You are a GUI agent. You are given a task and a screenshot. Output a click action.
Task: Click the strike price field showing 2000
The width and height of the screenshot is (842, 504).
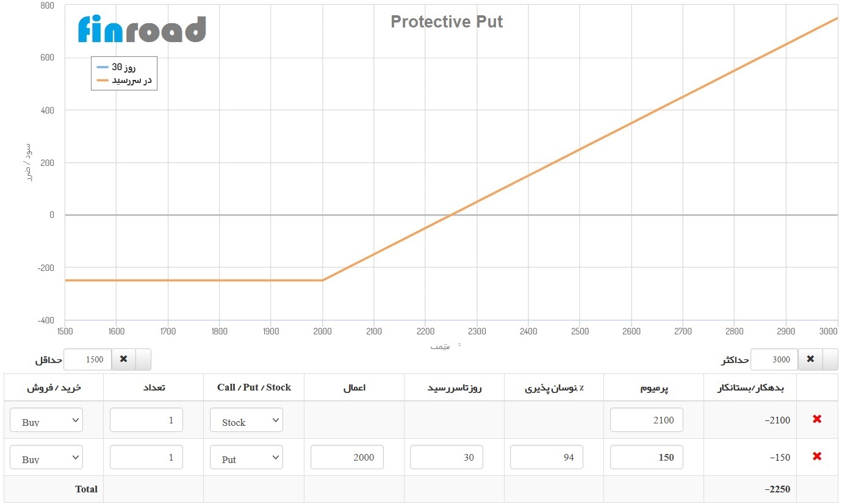pyautogui.click(x=347, y=458)
